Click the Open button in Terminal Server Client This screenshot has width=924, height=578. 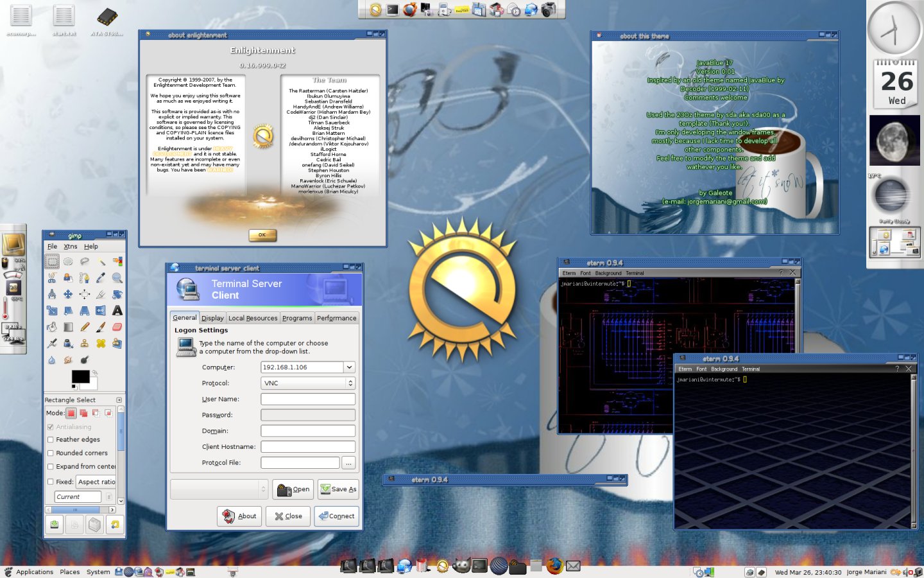pyautogui.click(x=293, y=489)
